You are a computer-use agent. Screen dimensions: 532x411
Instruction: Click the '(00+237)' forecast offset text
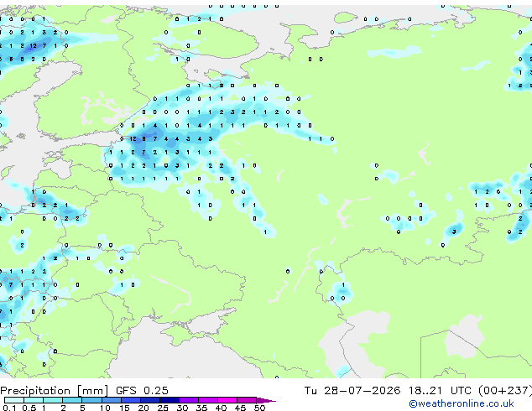(x=505, y=391)
